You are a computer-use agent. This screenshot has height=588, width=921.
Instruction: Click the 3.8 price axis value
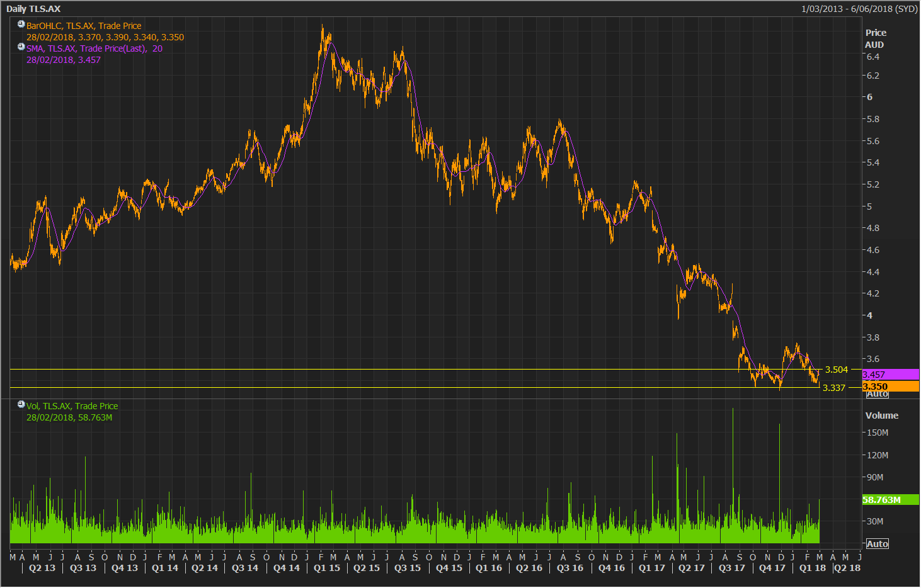873,337
